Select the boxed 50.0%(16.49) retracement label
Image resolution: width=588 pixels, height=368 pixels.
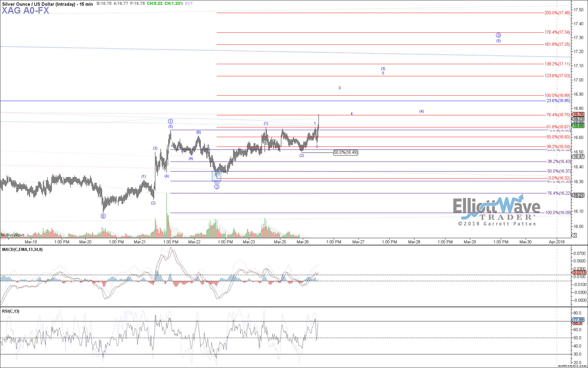click(345, 153)
